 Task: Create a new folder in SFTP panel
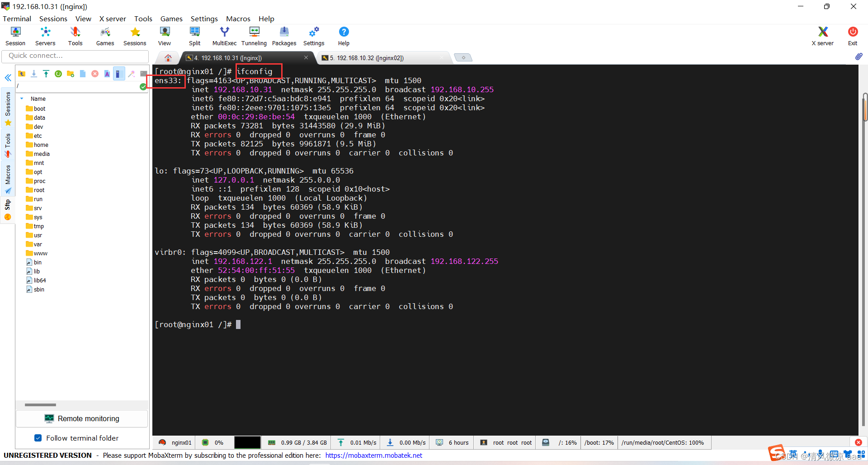click(71, 74)
